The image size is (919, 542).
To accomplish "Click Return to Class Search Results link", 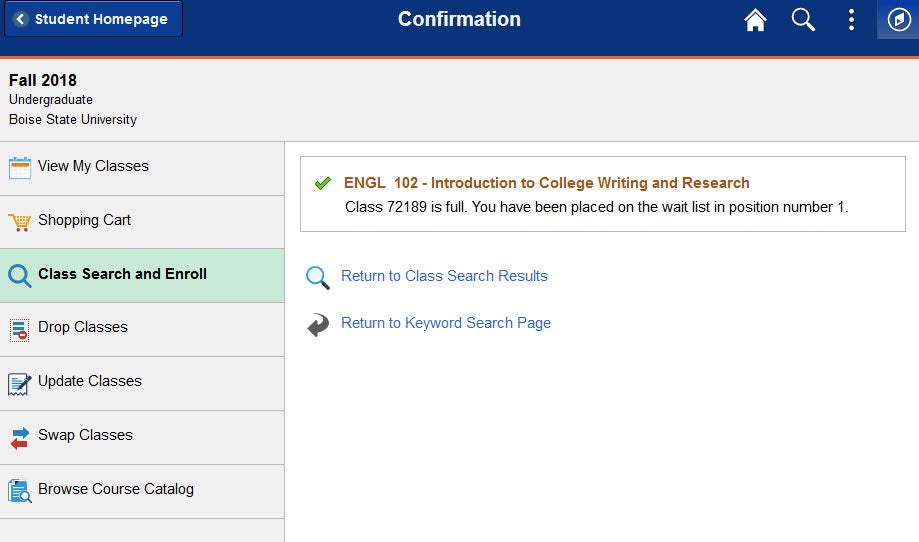I will pyautogui.click(x=444, y=276).
